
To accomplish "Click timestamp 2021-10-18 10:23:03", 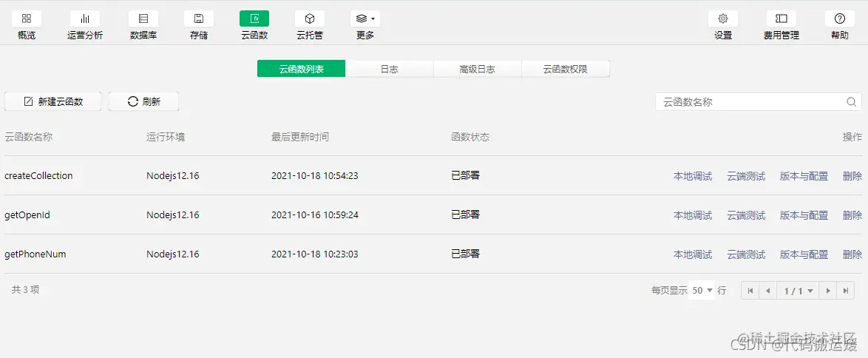I will (315, 254).
